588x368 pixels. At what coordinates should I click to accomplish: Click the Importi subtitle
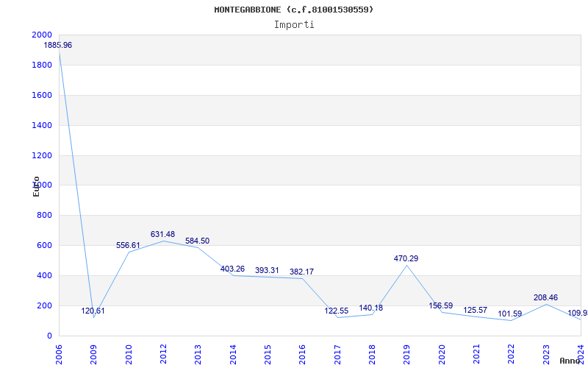294,25
